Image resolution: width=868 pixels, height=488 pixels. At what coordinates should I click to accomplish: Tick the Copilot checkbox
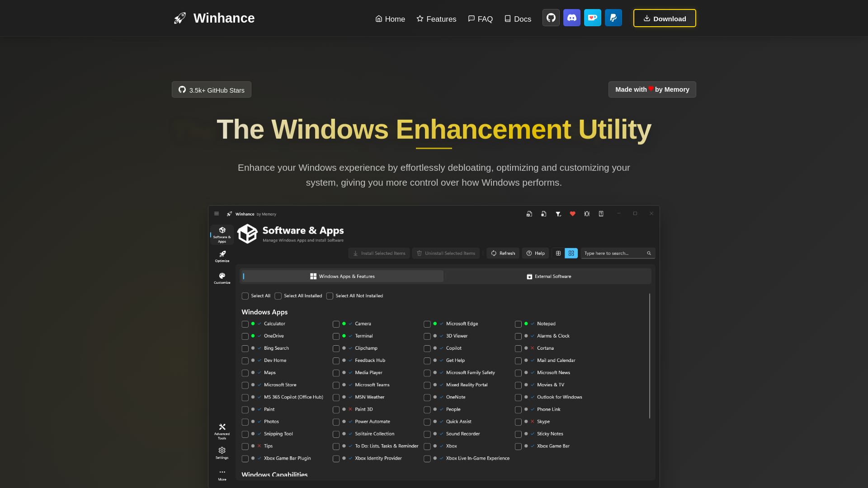coord(427,348)
